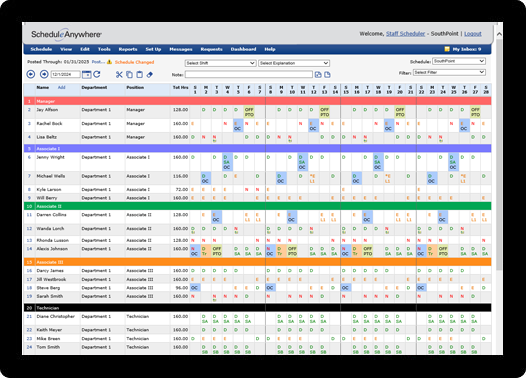Open the calendar date picker icon
This screenshot has height=378, width=526.
87,74
